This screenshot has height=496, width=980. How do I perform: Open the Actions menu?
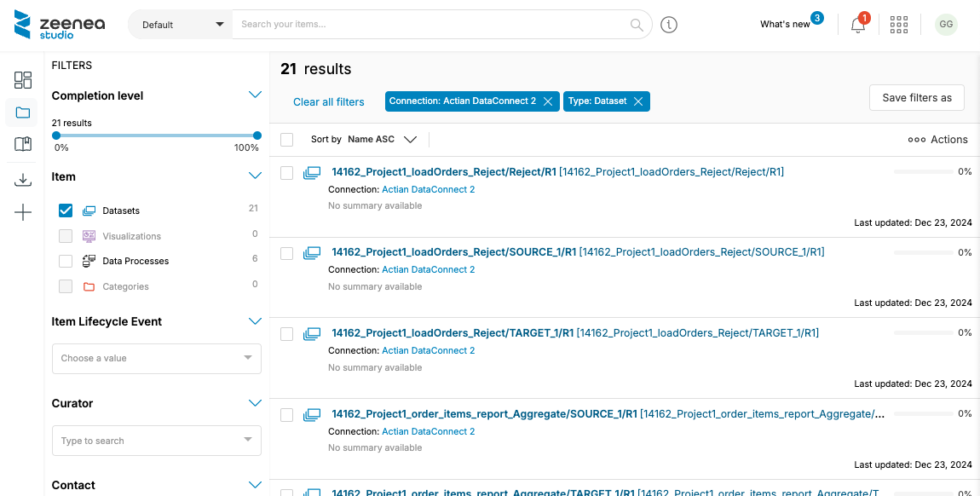938,140
